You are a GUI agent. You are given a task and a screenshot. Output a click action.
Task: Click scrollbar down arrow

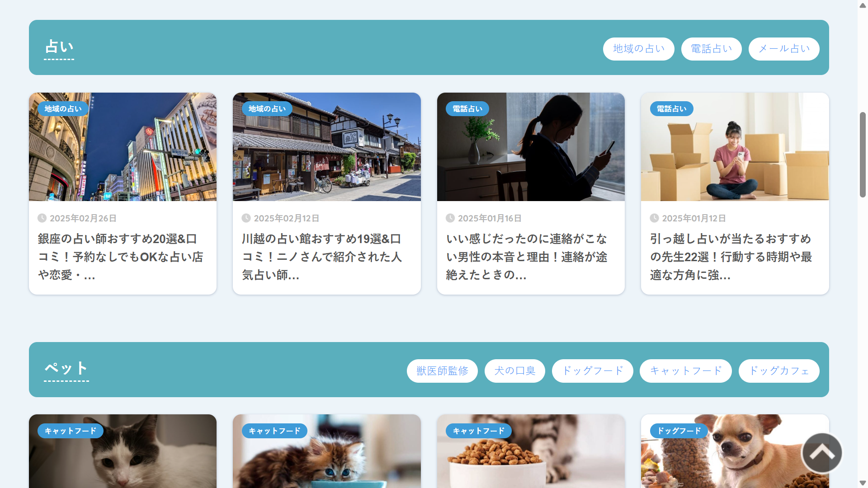tap(863, 483)
